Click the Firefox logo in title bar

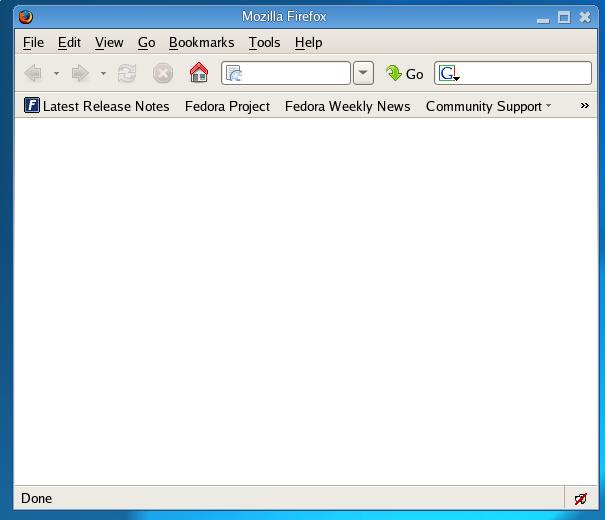click(26, 17)
